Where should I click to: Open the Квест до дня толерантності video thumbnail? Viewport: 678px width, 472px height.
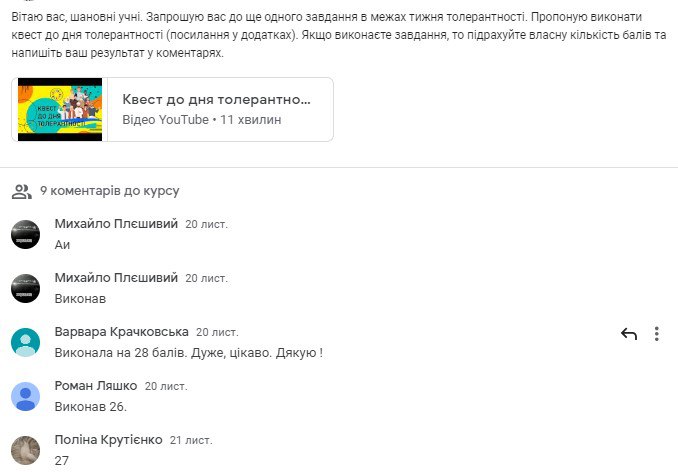click(x=60, y=109)
